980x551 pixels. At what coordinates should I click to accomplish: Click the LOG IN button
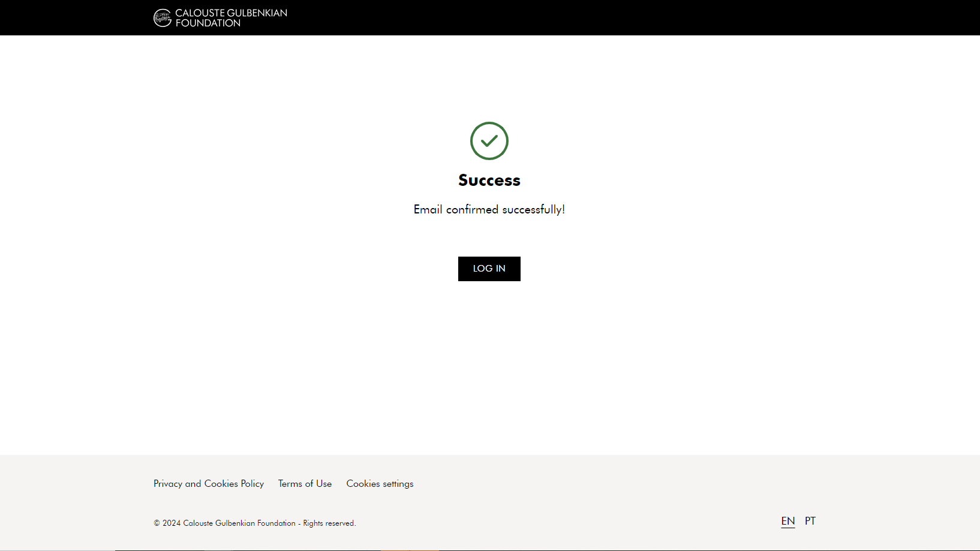489,269
